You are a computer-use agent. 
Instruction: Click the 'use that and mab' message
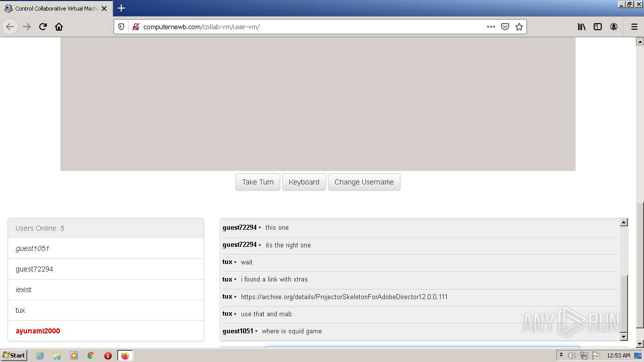tap(266, 314)
